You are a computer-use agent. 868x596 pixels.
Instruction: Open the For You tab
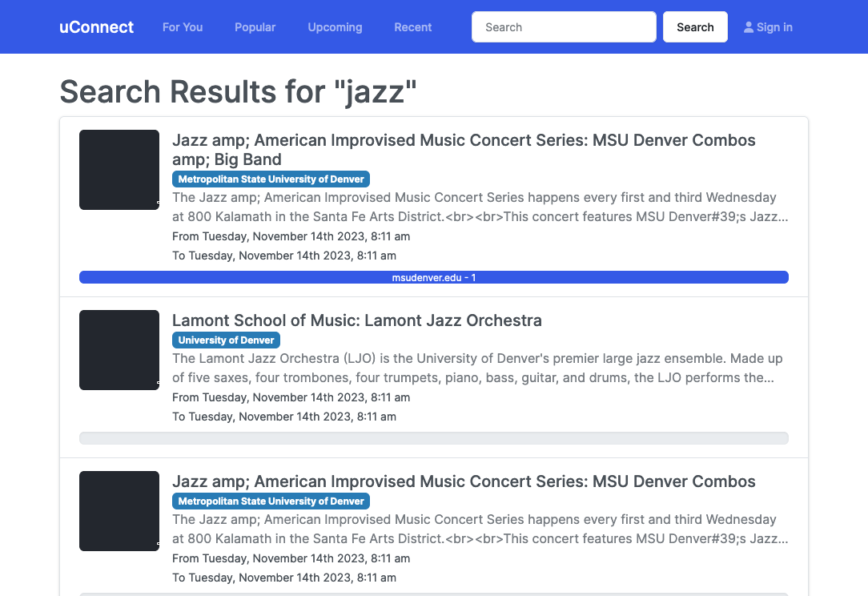click(183, 26)
